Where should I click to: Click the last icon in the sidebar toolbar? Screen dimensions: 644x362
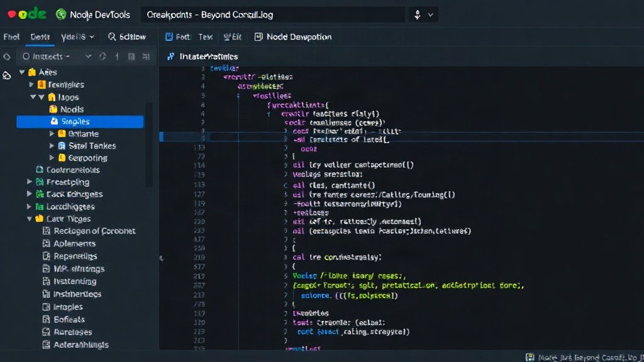pyautogui.click(x=146, y=57)
